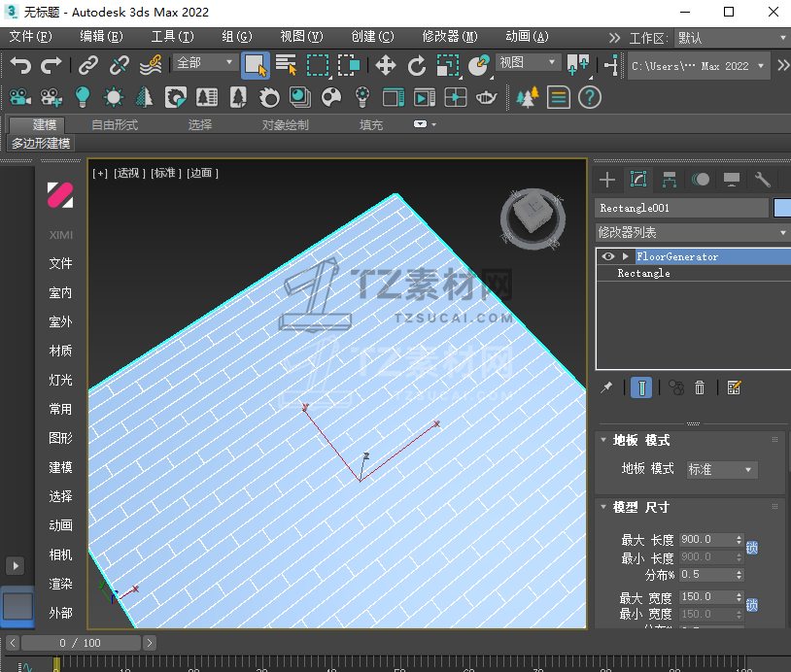Image resolution: width=791 pixels, height=672 pixels.
Task: Click 材质 in the XIMI sidebar
Action: pos(60,351)
